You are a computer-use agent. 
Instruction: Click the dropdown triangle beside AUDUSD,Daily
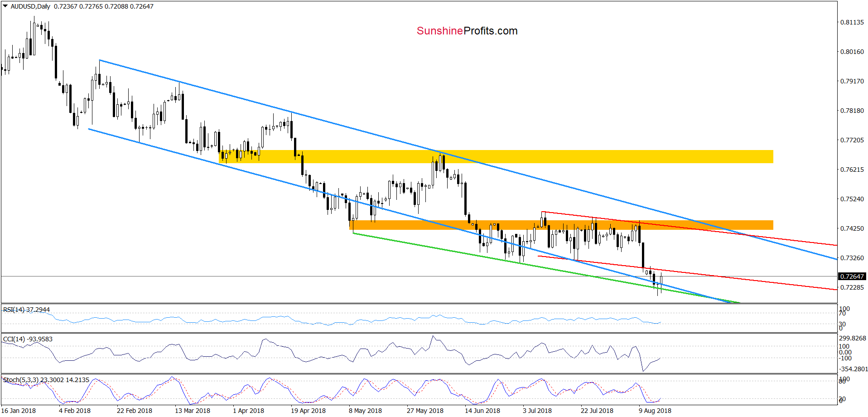click(x=5, y=6)
